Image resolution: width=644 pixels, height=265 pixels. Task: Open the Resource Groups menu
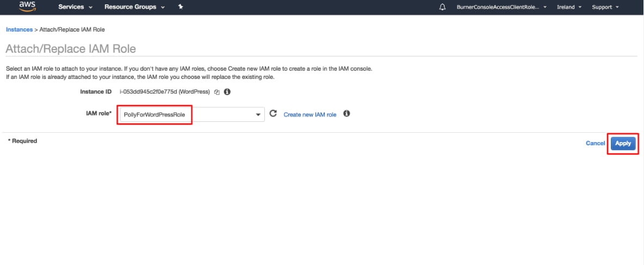134,7
